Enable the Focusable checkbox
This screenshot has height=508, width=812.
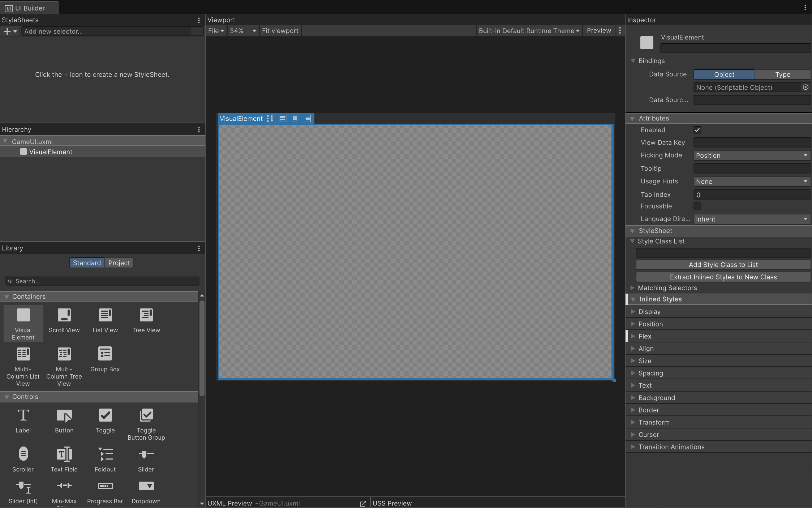pos(697,206)
